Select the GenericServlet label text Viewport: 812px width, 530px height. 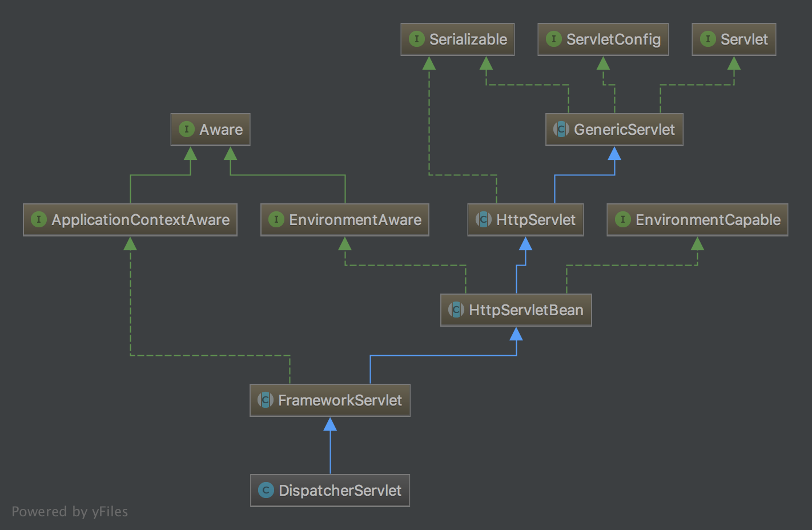pyautogui.click(x=624, y=130)
